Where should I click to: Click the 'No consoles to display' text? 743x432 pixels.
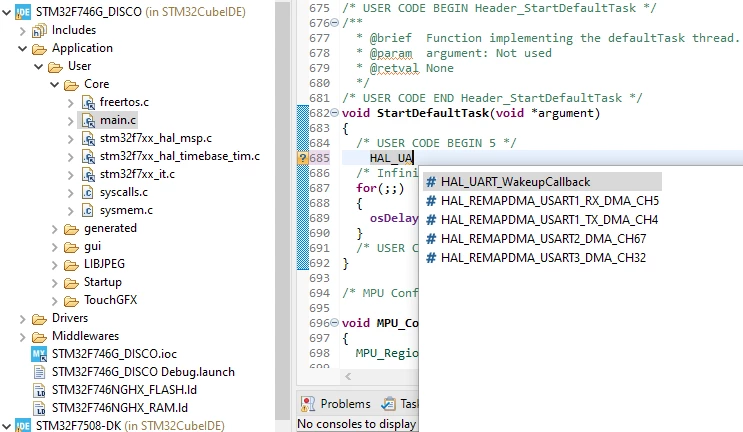pos(356,424)
